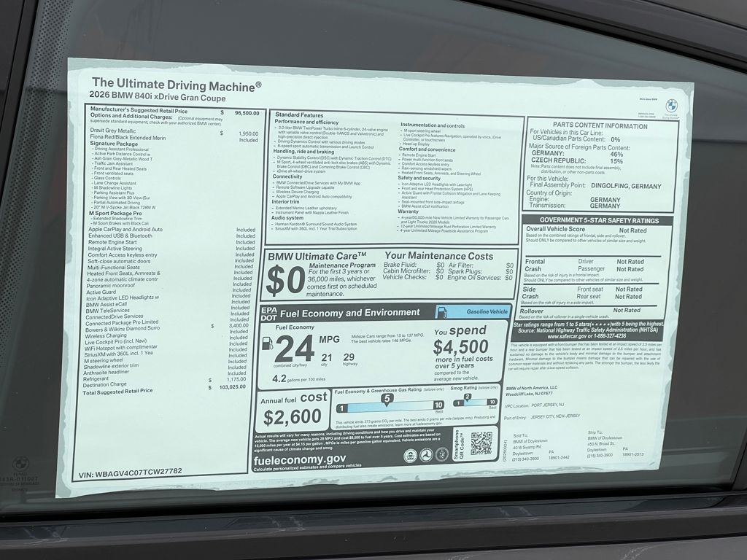Click the 3,400.00 option price
The image size is (747, 560).
pyautogui.click(x=239, y=326)
